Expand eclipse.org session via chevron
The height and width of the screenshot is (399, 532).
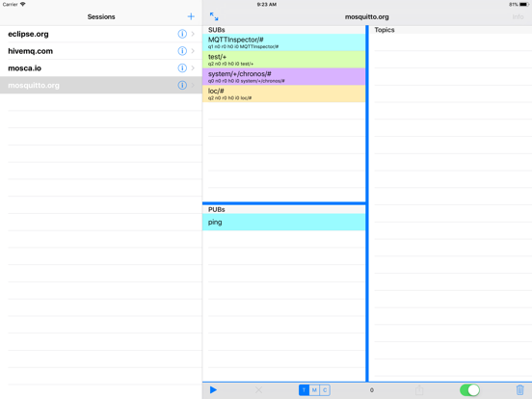pyautogui.click(x=193, y=34)
